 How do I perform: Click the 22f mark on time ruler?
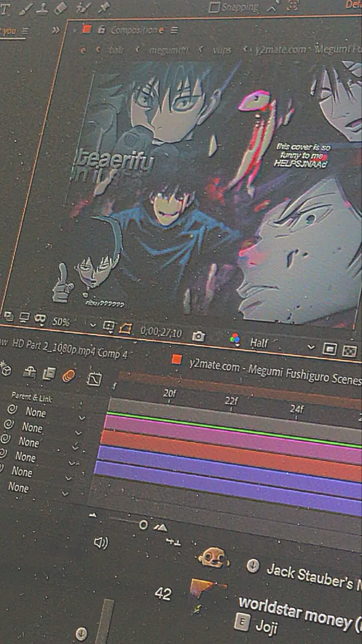click(231, 401)
